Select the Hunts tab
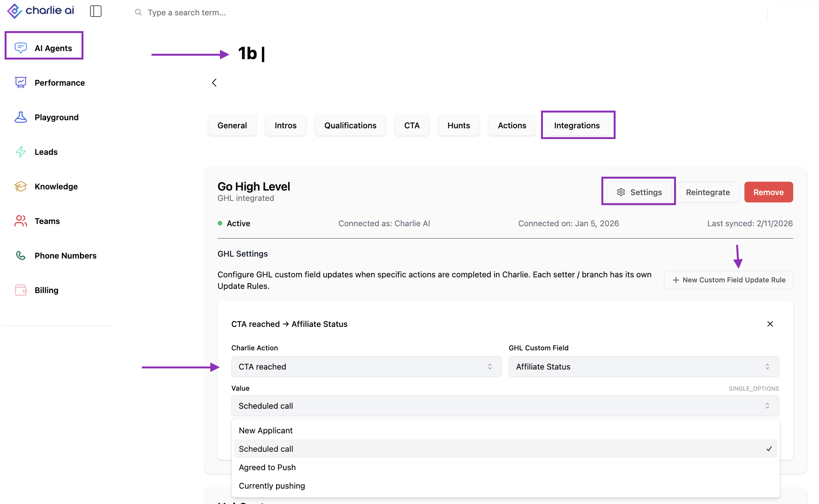 (459, 125)
